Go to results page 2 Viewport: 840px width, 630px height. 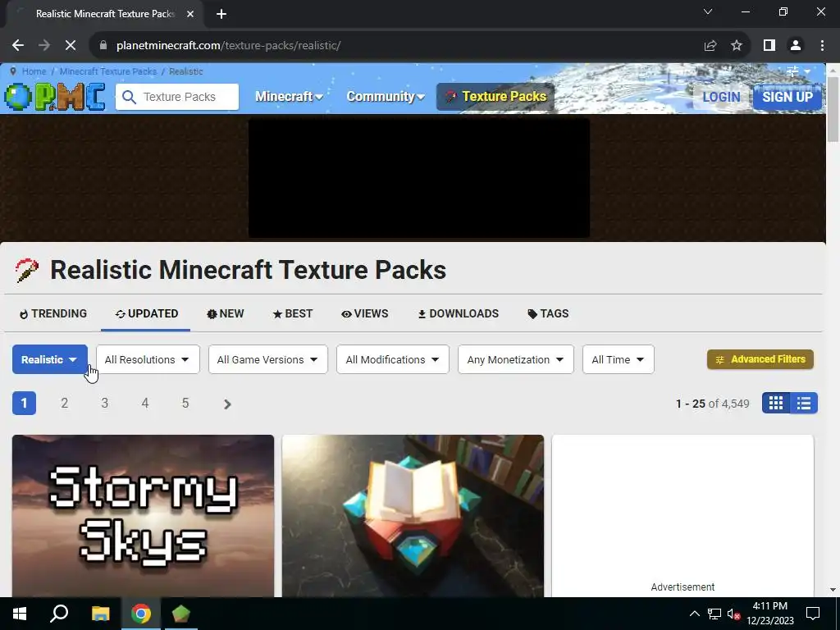pyautogui.click(x=64, y=404)
